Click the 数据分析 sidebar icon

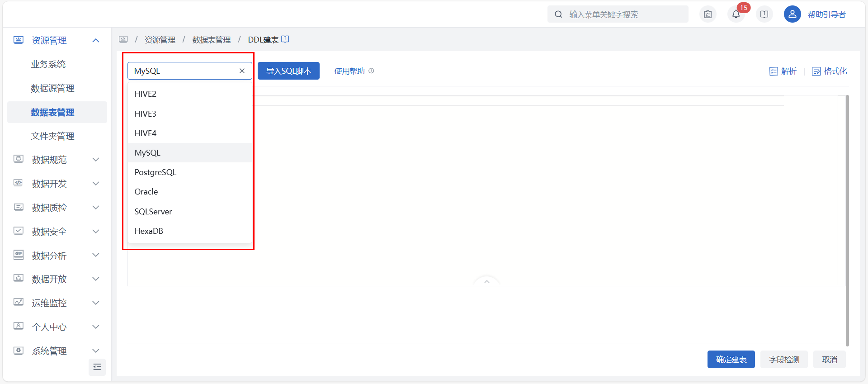pos(19,255)
